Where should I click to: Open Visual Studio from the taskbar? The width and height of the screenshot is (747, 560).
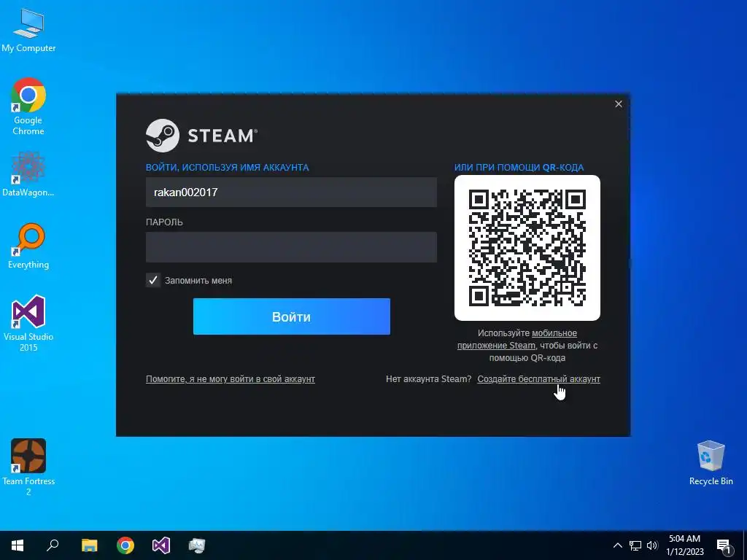tap(161, 545)
